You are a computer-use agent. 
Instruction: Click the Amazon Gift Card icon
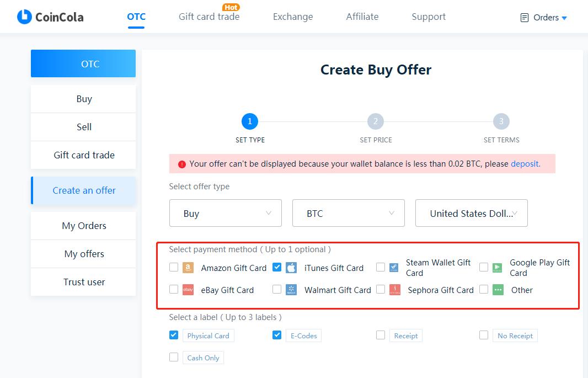click(188, 268)
